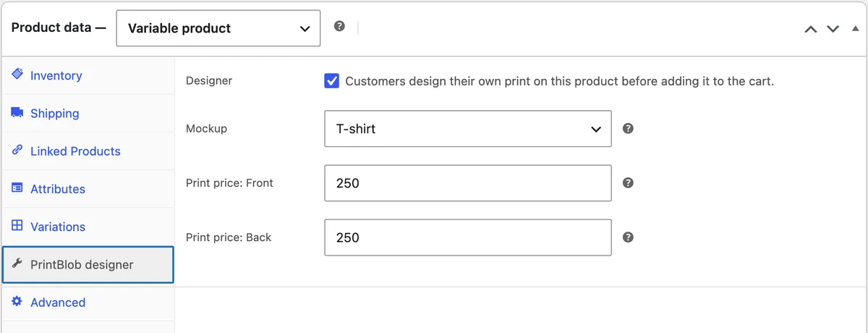Open the Variable product type dropdown
The height and width of the screenshot is (333, 868).
pyautogui.click(x=218, y=28)
